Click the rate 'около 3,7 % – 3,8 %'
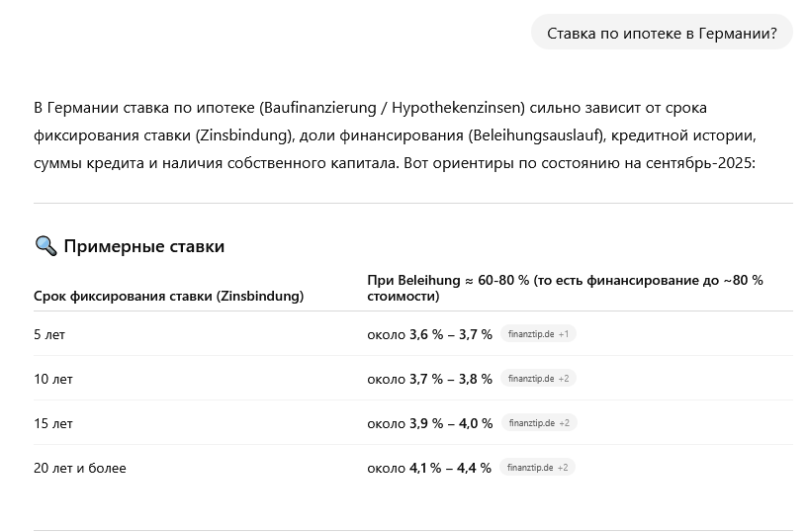807x532 pixels. [429, 379]
